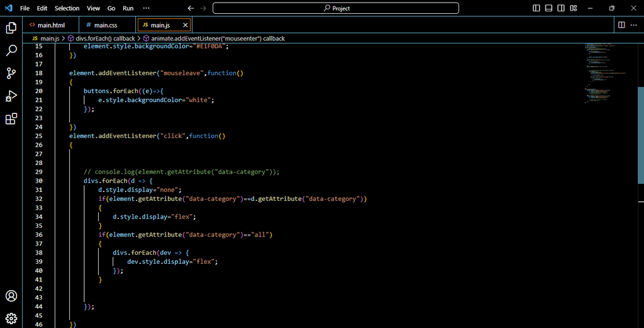644x328 pixels.
Task: Open the Run and Debug view
Action: pyautogui.click(x=11, y=96)
